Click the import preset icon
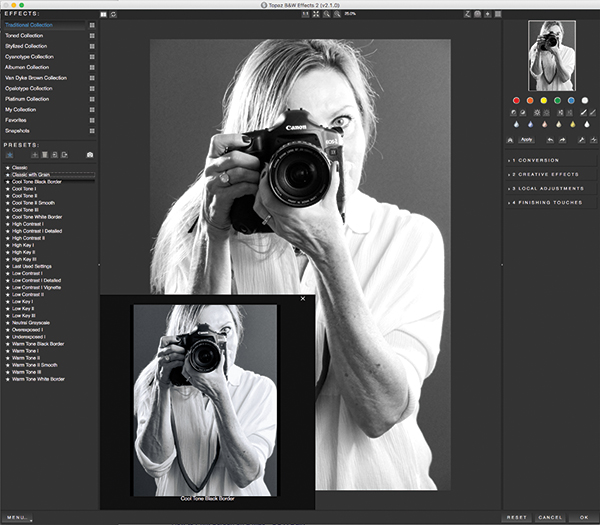600x525 pixels. [x=55, y=155]
